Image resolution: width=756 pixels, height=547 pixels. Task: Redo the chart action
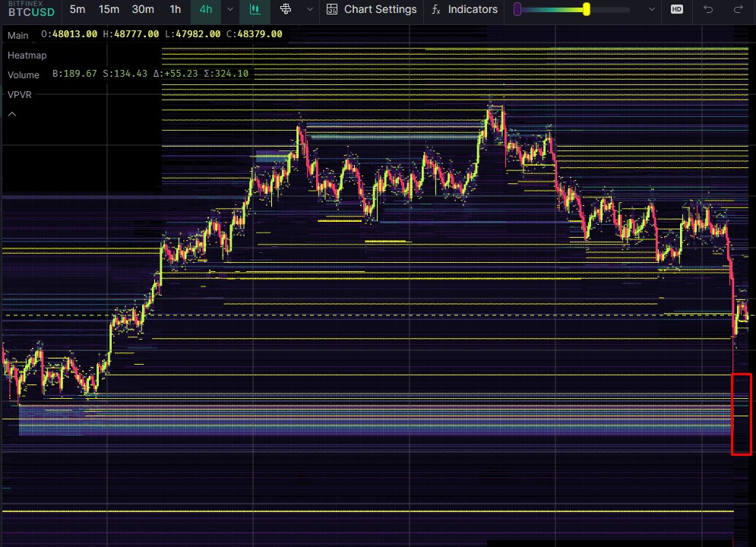(x=739, y=9)
